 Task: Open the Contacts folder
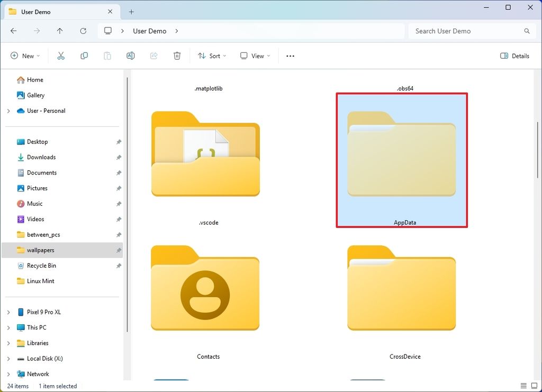click(205, 288)
